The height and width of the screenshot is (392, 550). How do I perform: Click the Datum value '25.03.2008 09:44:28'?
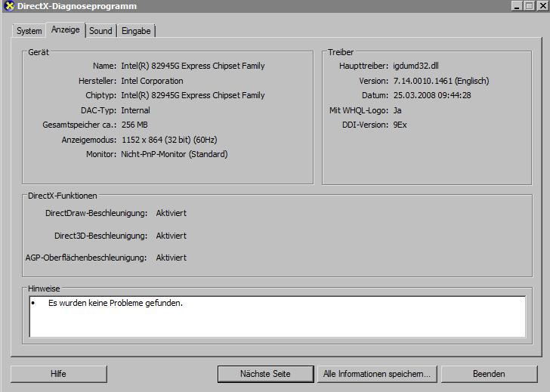(x=432, y=95)
